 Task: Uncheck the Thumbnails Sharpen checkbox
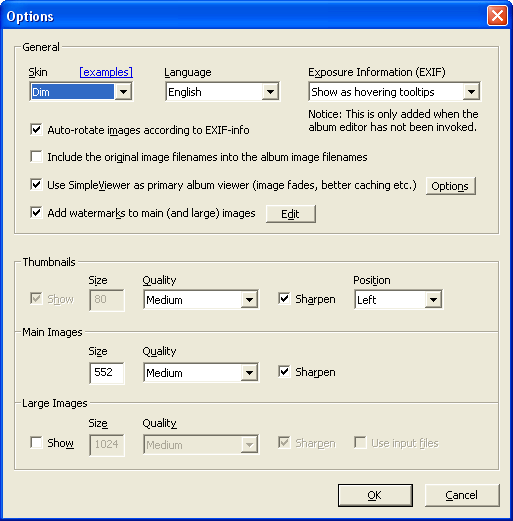pos(284,298)
